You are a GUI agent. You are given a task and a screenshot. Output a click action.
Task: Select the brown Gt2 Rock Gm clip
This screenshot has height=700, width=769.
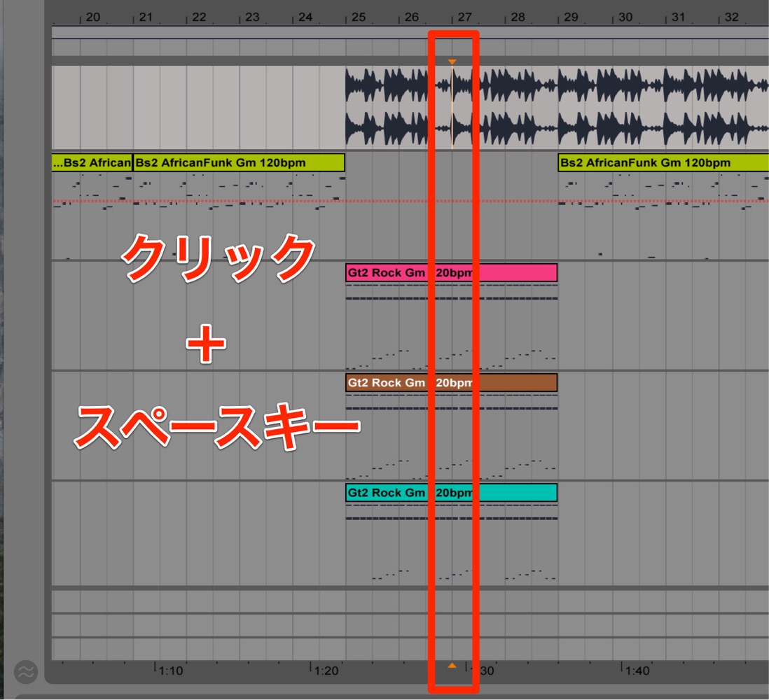tap(451, 382)
